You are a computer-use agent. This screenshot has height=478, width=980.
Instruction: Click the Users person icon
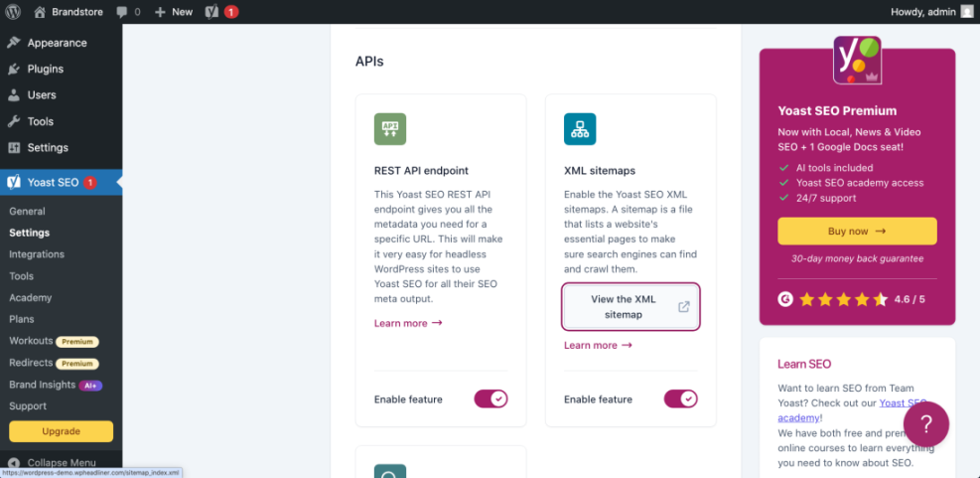(14, 95)
